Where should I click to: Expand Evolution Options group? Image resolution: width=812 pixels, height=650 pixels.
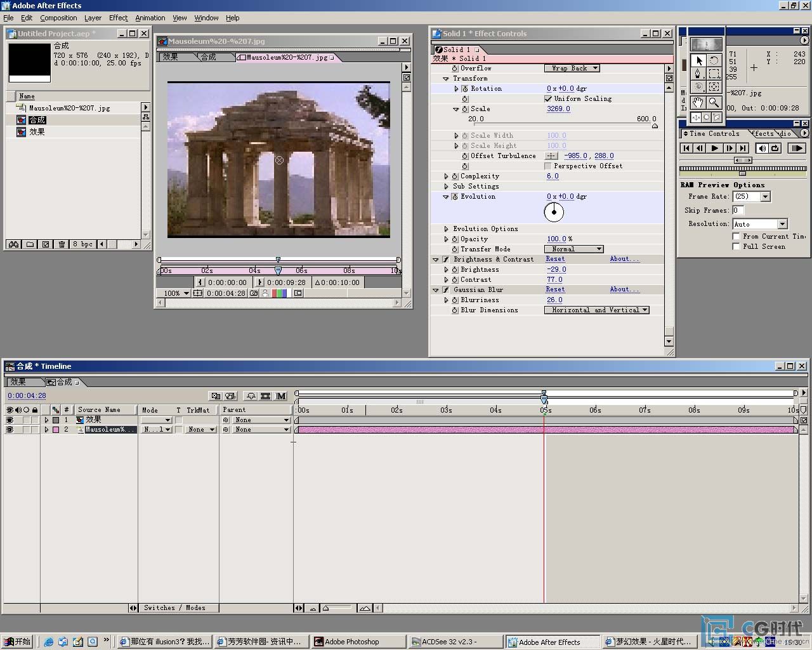tap(446, 229)
